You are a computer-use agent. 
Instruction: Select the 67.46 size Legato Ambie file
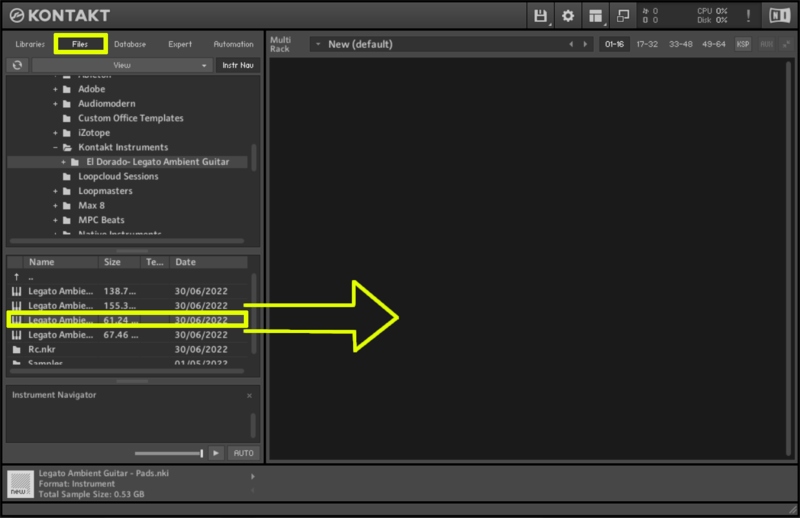[128, 335]
